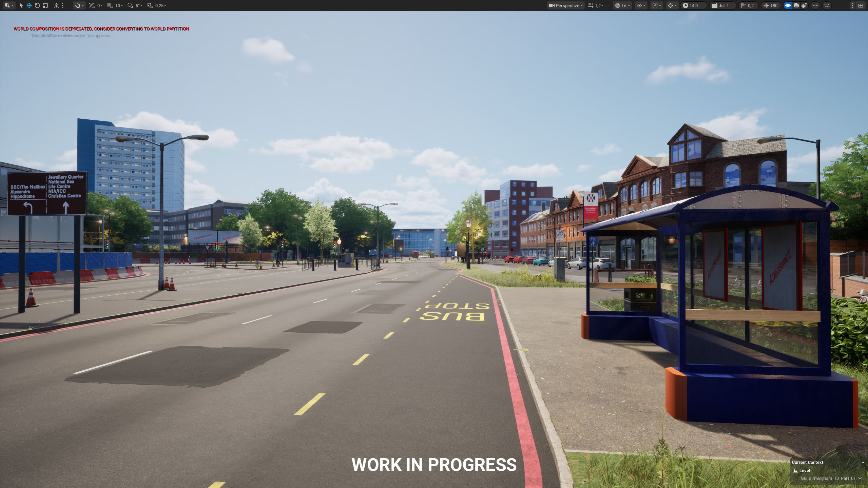868x488 pixels.
Task: Toggle the transform coordinate system gizmo icon
Action: point(57,5)
